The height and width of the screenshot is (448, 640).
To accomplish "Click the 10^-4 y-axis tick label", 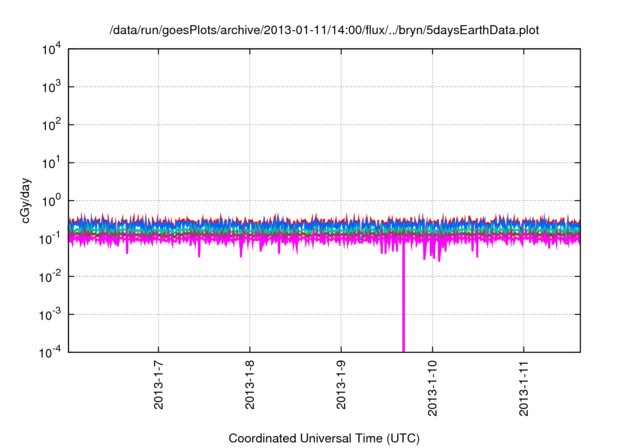I will (50, 352).
